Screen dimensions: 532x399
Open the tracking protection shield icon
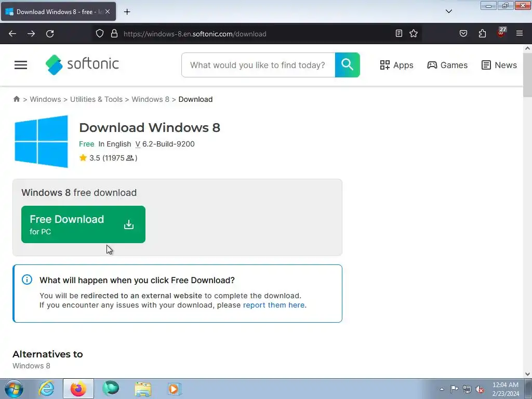[x=99, y=33]
